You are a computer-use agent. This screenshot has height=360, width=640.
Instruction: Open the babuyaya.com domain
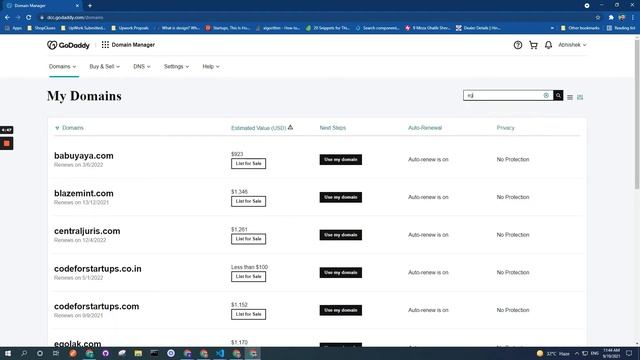[x=84, y=156]
